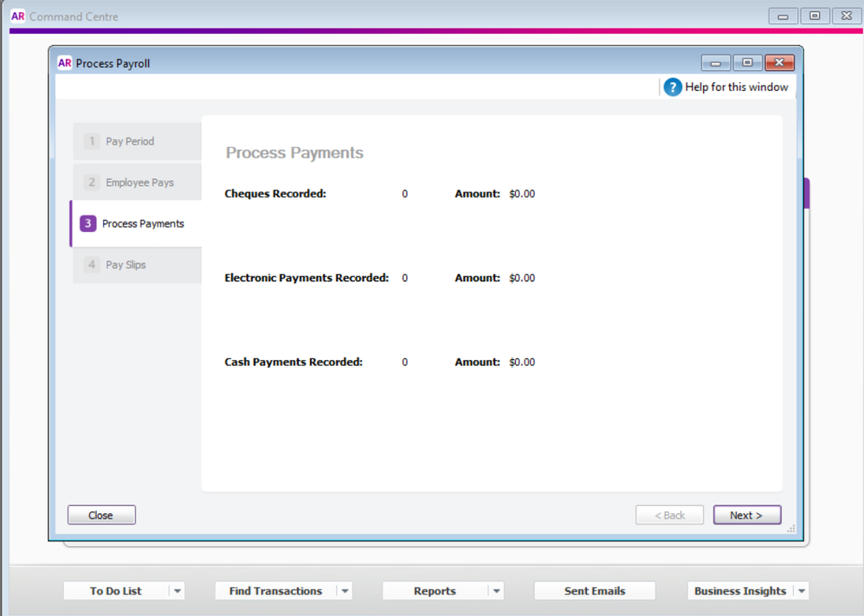864x616 pixels.
Task: Click the AR logo in Process Payroll title bar
Action: (x=65, y=63)
